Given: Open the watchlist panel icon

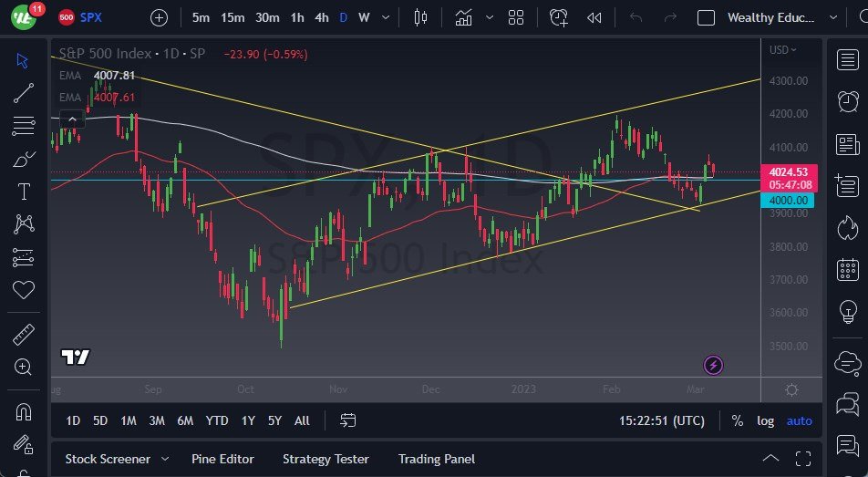Looking at the screenshot, I should [847, 60].
